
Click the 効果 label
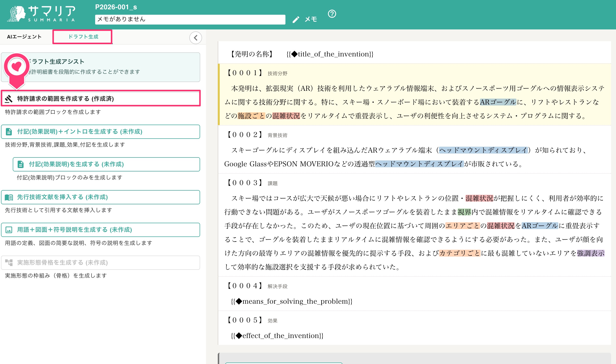pyautogui.click(x=272, y=321)
